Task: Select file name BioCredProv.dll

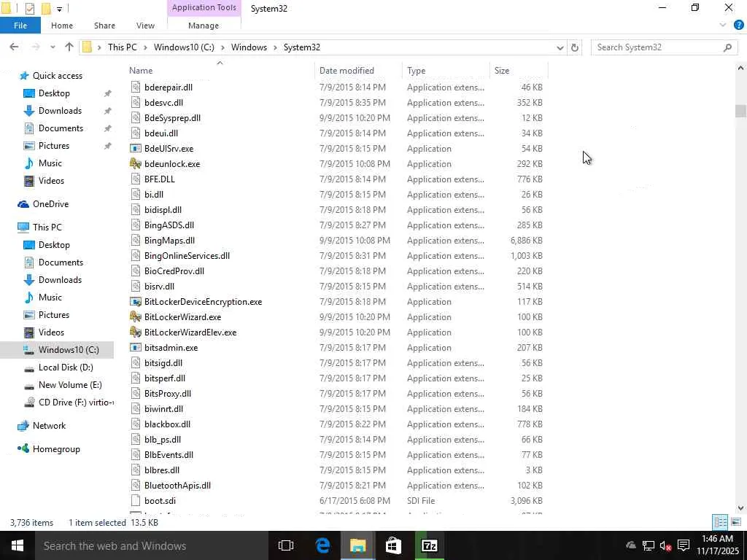Action: pos(174,271)
